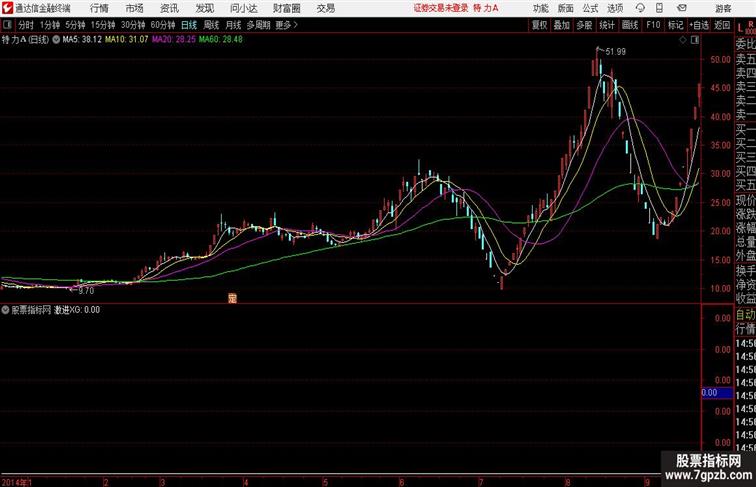Click the 委比 row in quote panel
The width and height of the screenshot is (756, 487).
pyautogui.click(x=745, y=44)
